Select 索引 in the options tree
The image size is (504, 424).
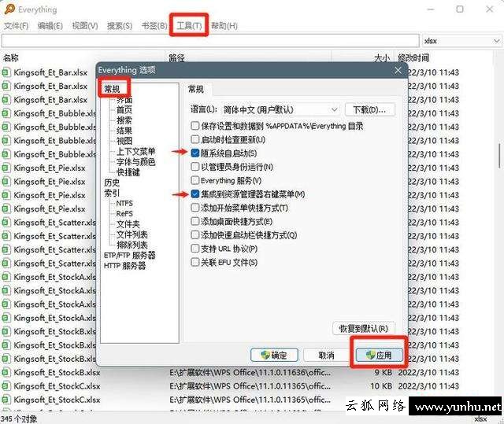tap(112, 193)
